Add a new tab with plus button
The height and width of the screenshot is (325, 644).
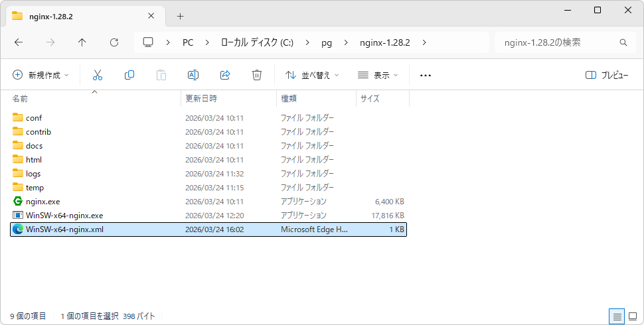click(180, 17)
